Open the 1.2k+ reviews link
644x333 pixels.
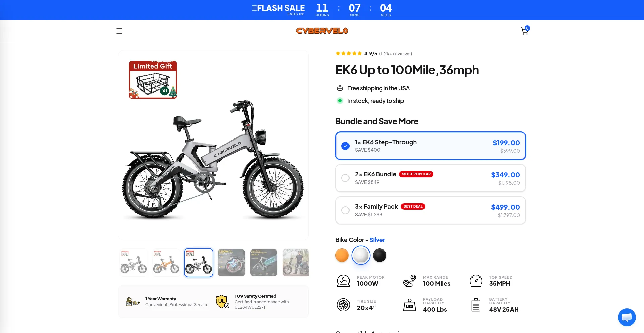395,54
